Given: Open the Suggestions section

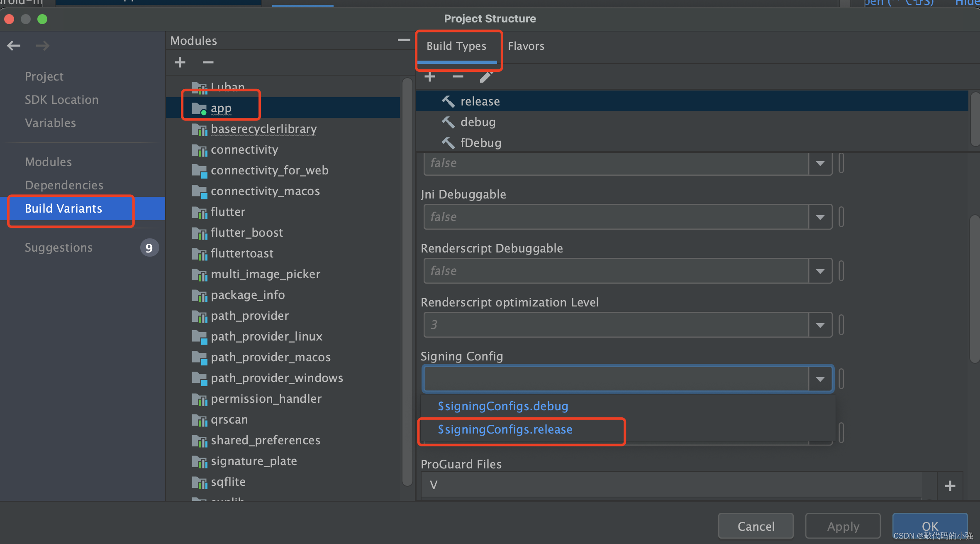Looking at the screenshot, I should 59,248.
